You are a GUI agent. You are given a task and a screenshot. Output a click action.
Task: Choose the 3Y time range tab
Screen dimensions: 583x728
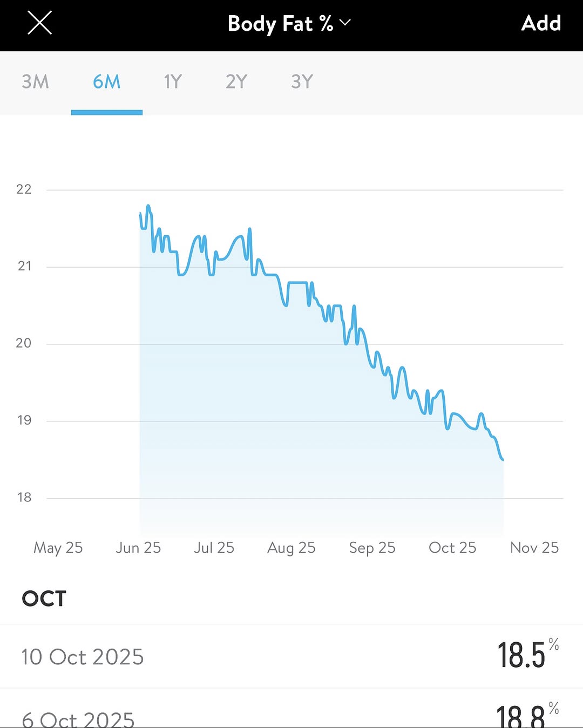pyautogui.click(x=302, y=82)
